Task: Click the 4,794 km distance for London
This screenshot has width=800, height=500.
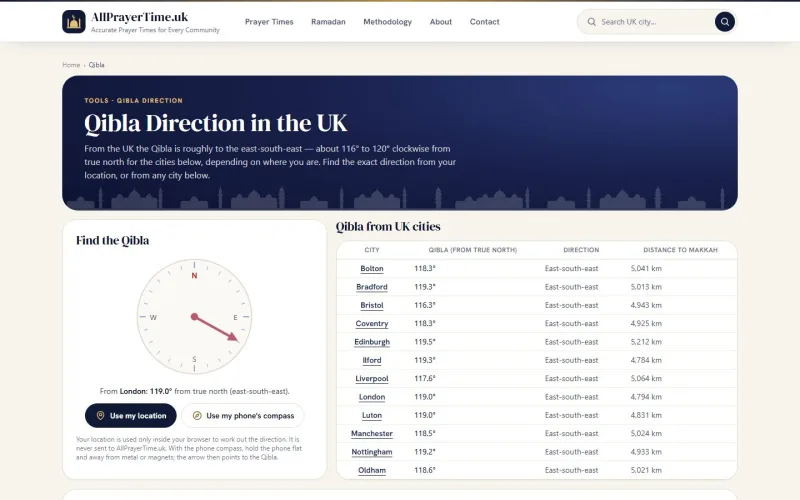Action: coord(646,397)
